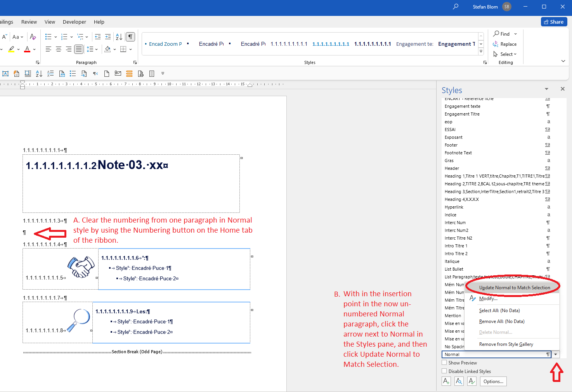
Task: Open Manage Styles in Styles pane
Action: pos(472,382)
